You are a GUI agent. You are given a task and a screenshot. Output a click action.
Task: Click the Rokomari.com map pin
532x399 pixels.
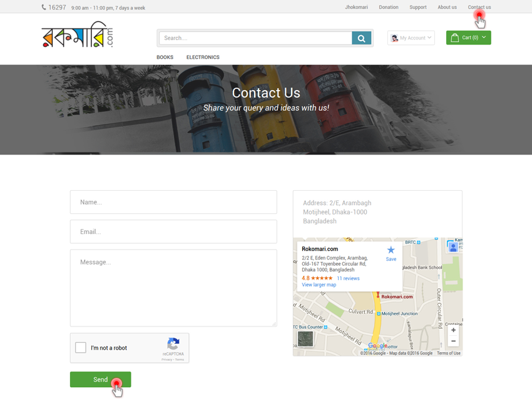[x=377, y=295]
